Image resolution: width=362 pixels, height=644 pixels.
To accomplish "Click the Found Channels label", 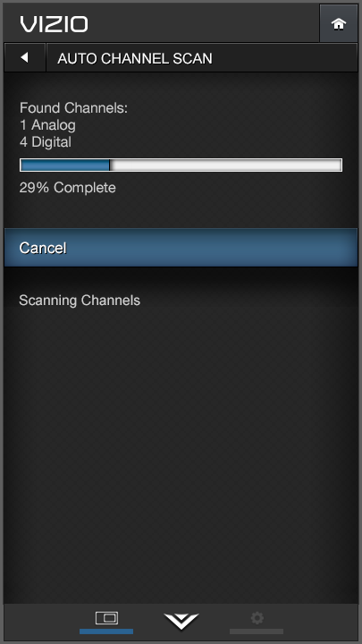I will click(74, 108).
